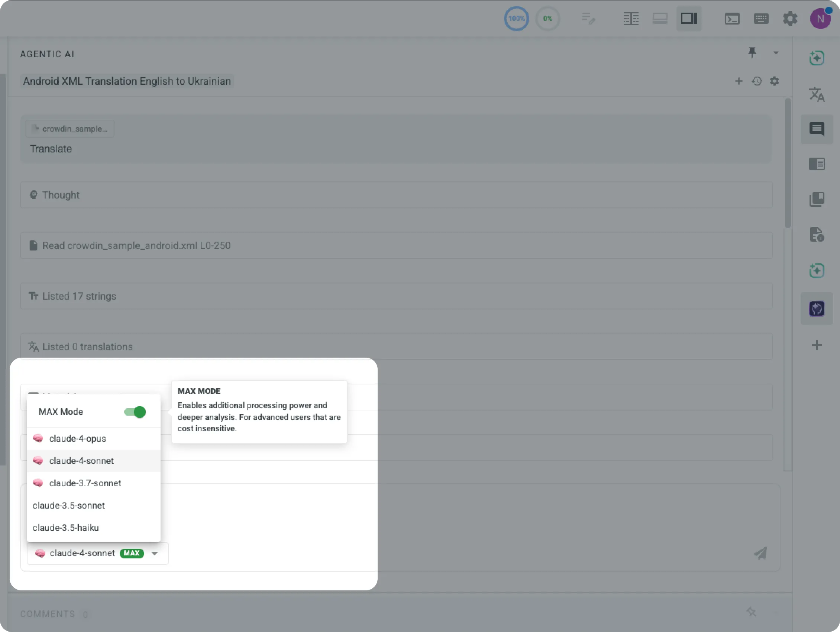Start a new chat with plus icon
Screen dimensions: 840x632
point(739,81)
